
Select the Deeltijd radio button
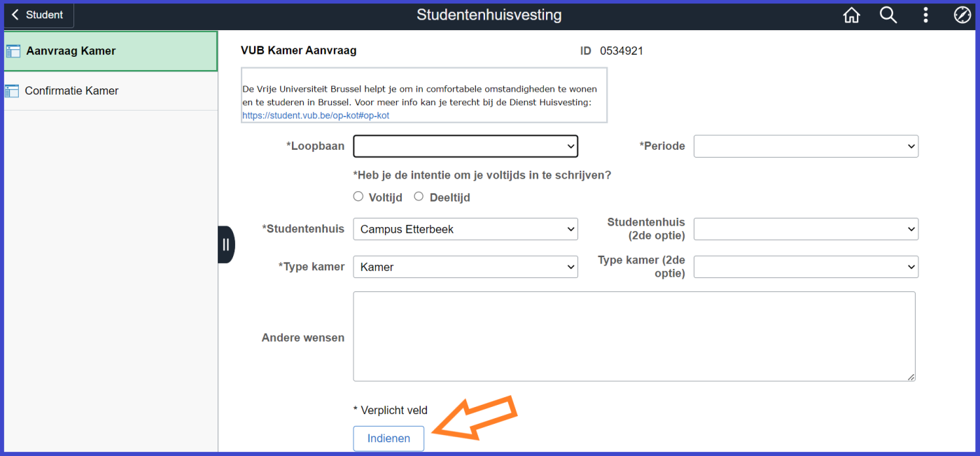click(x=419, y=196)
